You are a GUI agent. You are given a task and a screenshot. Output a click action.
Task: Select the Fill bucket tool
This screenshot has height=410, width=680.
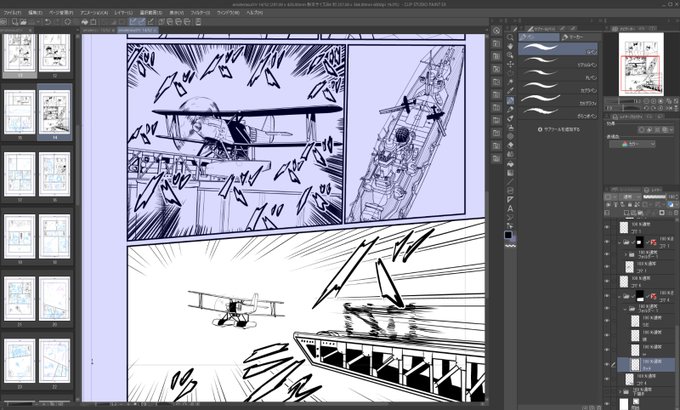(510, 164)
